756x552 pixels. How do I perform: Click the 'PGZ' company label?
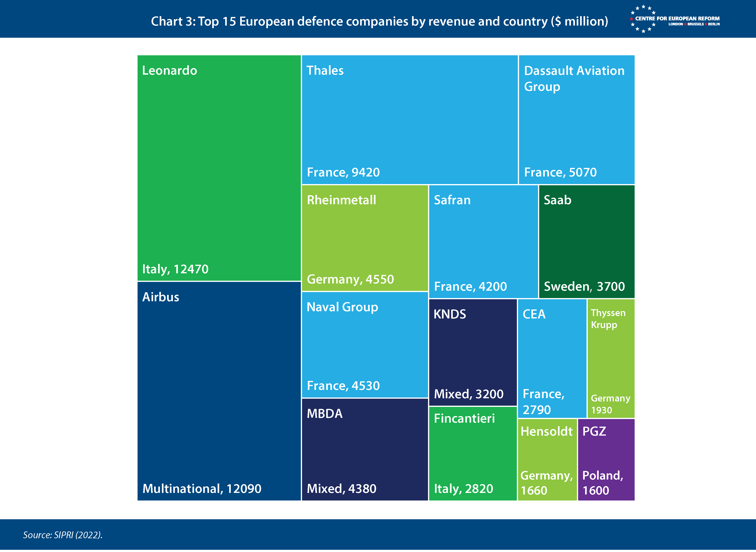594,432
